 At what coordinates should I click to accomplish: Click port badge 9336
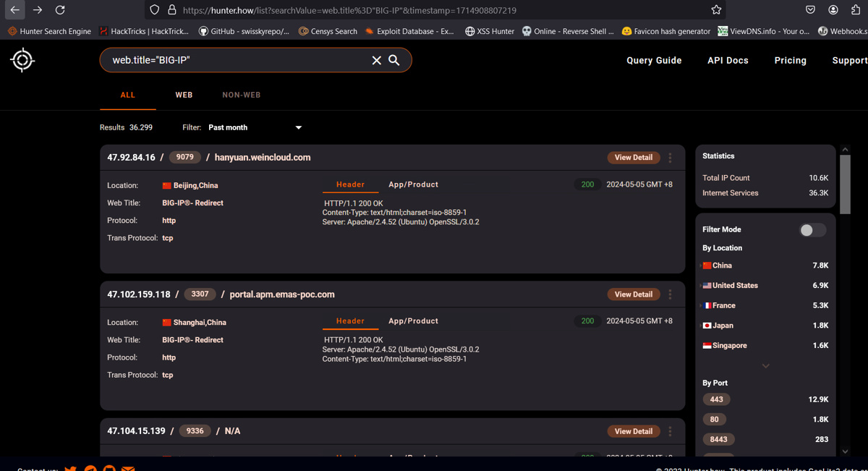(195, 431)
